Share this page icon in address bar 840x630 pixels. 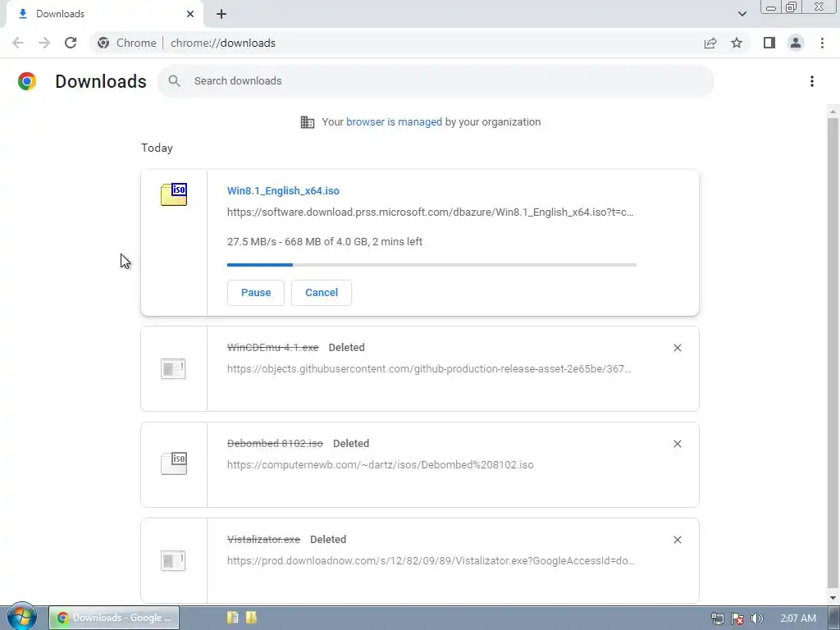710,43
